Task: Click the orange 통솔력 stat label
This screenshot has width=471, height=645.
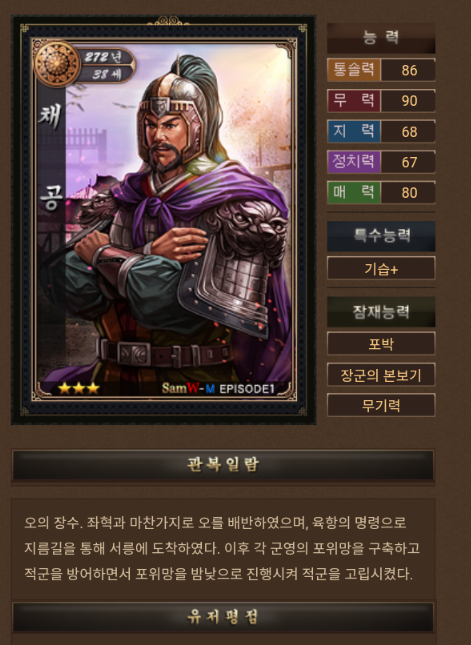Action: tap(354, 70)
